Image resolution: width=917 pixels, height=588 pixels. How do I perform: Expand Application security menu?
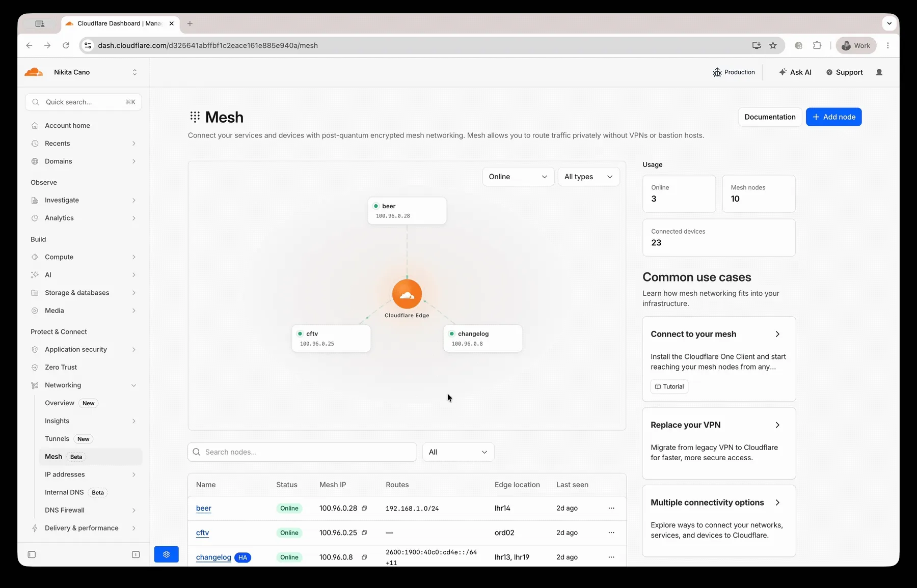(84, 350)
